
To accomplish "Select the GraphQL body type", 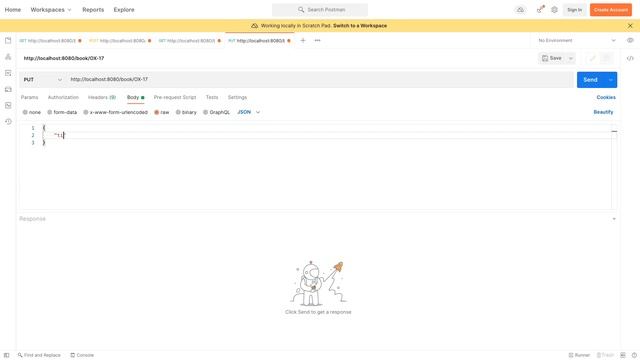I will tap(216, 112).
